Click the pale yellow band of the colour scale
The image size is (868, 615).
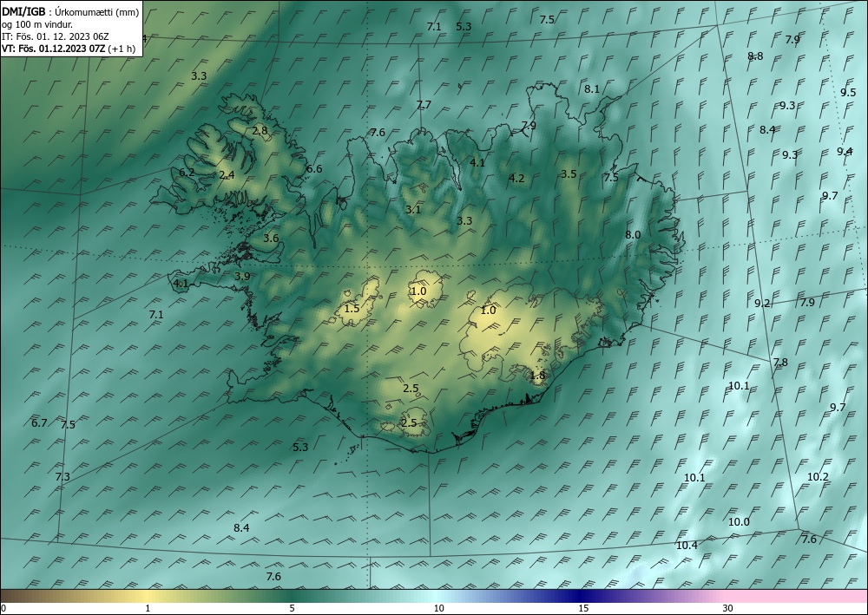[145, 596]
